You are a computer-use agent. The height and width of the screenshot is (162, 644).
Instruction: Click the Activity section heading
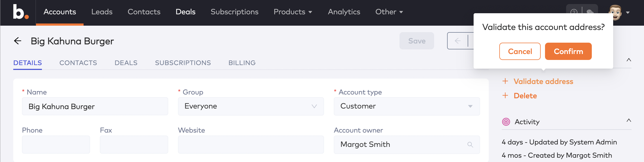click(527, 122)
